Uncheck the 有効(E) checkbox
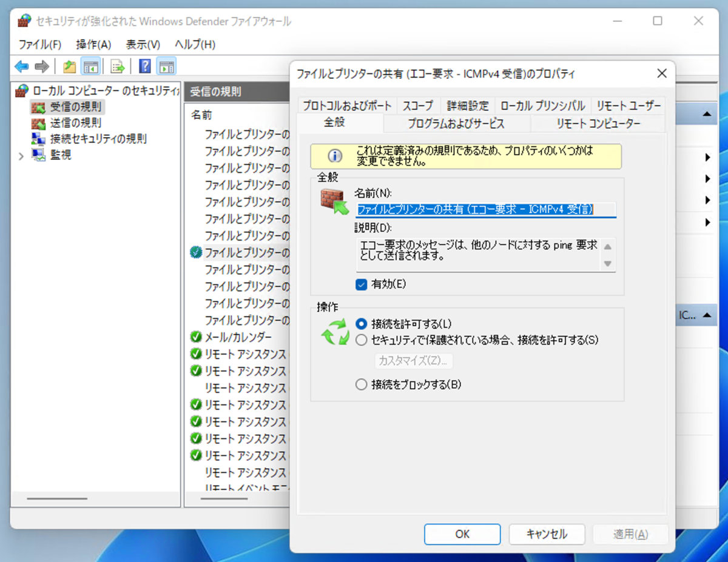 [x=362, y=284]
